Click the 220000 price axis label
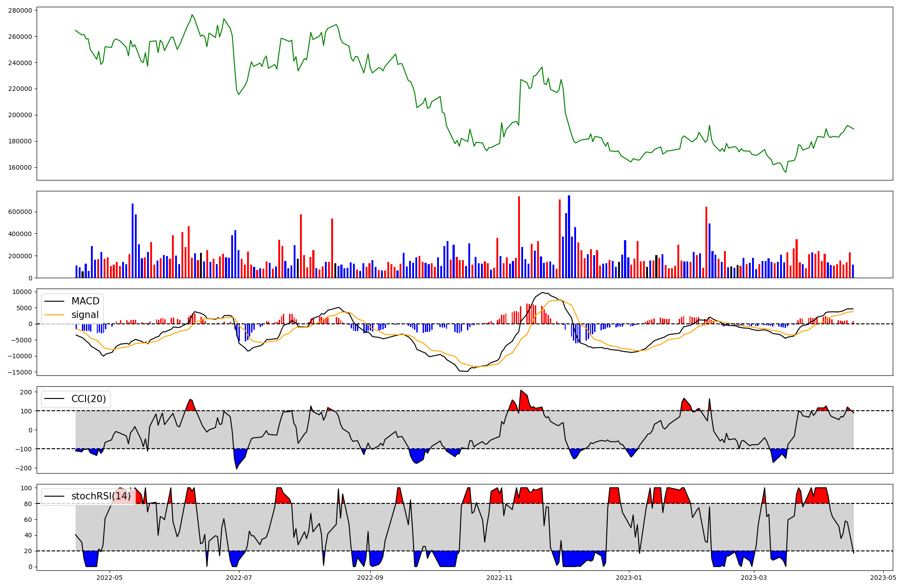This screenshot has width=905, height=588. (x=20, y=89)
